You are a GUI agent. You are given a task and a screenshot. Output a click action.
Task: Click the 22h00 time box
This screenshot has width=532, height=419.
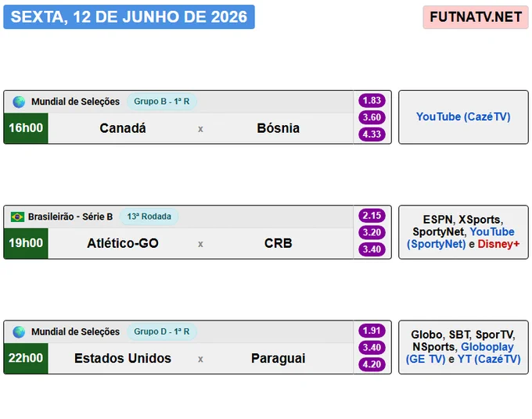click(26, 358)
